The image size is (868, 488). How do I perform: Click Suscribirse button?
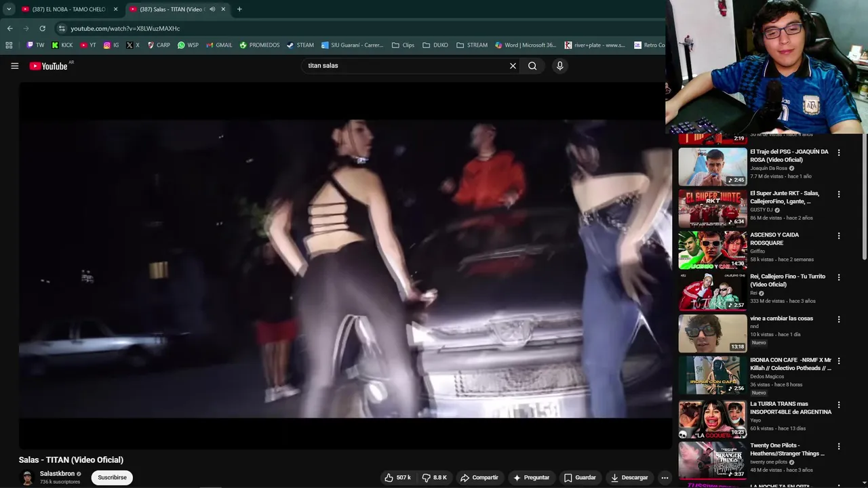(112, 478)
